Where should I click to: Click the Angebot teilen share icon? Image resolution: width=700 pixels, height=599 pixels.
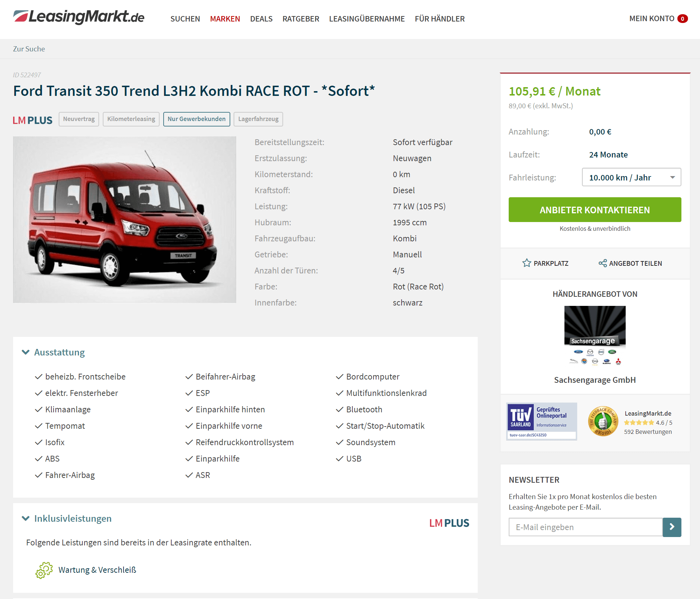tap(603, 263)
